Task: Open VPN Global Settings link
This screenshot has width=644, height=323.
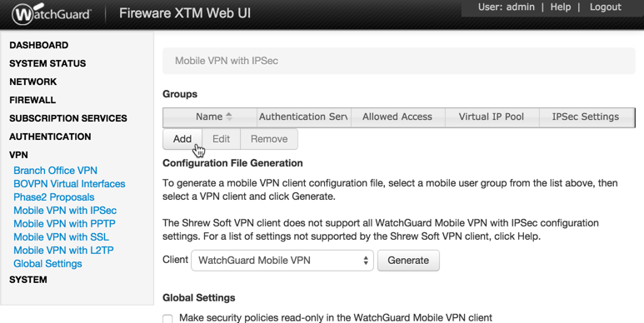Action: tap(47, 264)
